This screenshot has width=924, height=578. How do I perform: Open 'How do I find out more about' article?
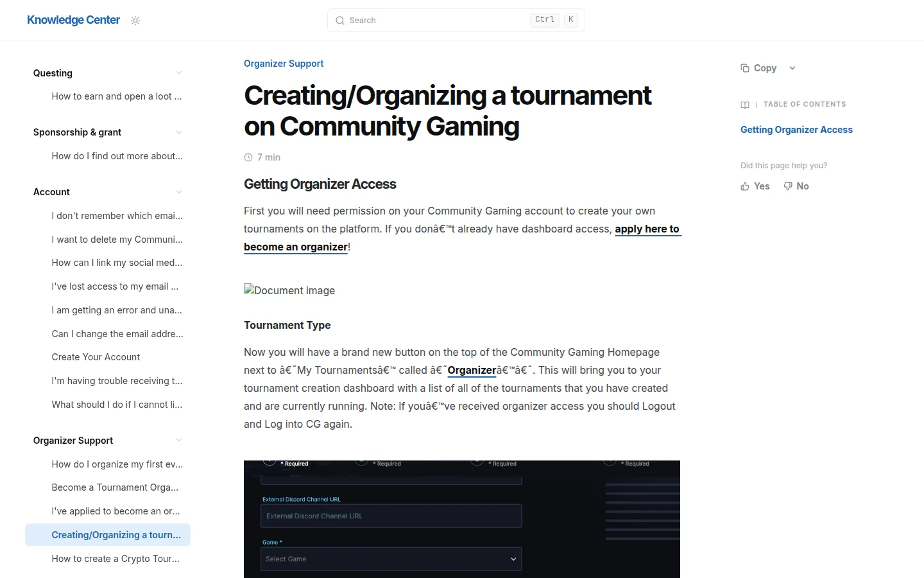(117, 156)
